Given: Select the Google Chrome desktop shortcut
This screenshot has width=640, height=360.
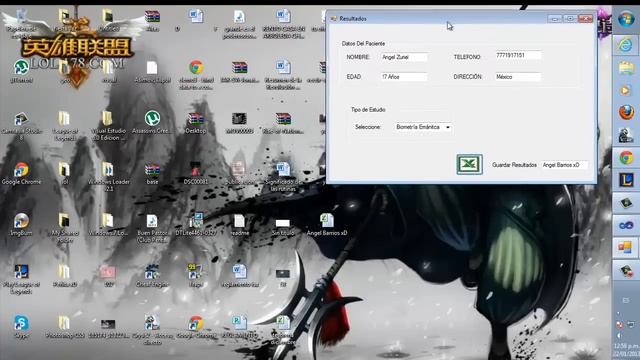Looking at the screenshot, I should (x=21, y=173).
